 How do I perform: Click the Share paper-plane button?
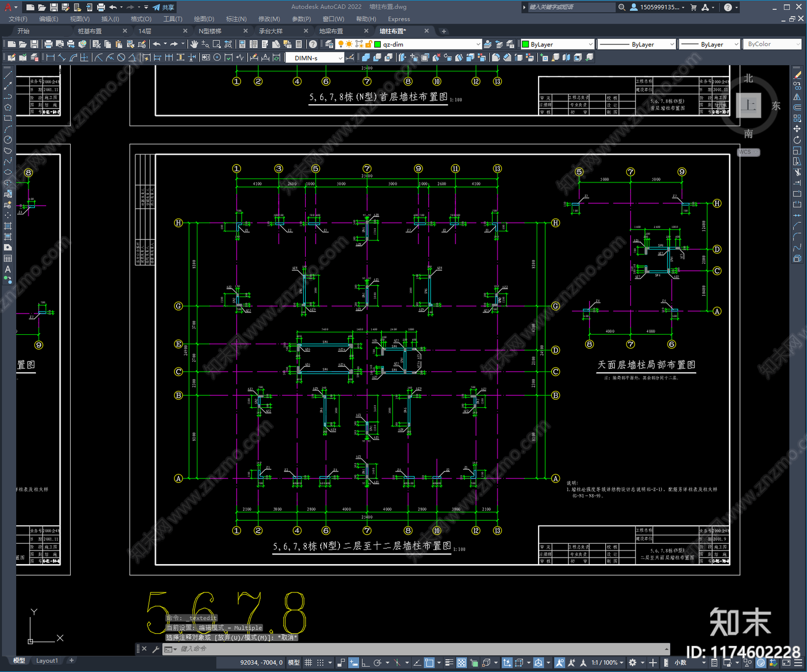[x=163, y=7]
